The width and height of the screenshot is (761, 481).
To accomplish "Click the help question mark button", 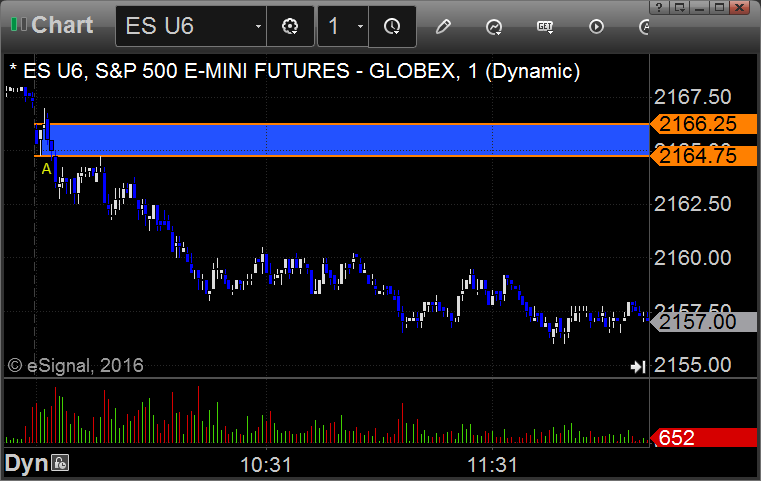I will (659, 7).
